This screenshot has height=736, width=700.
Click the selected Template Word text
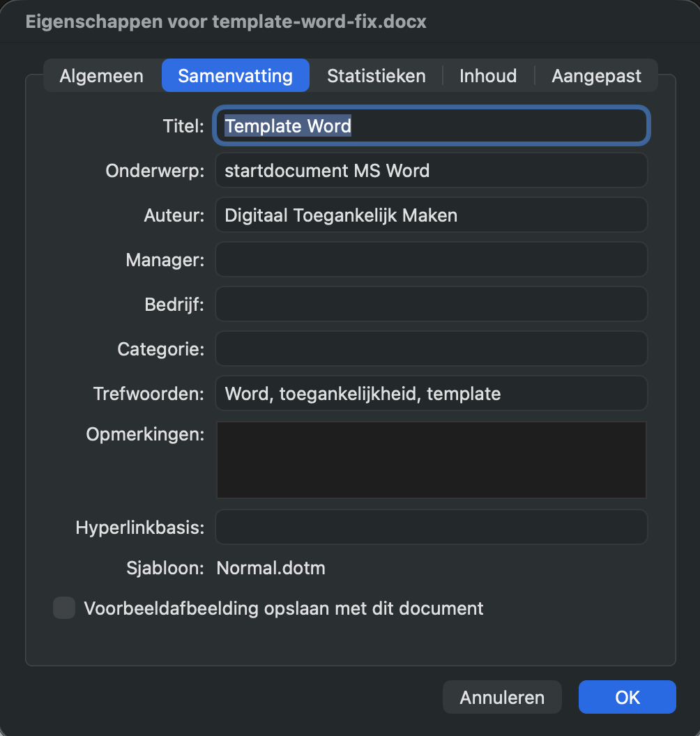click(x=287, y=125)
